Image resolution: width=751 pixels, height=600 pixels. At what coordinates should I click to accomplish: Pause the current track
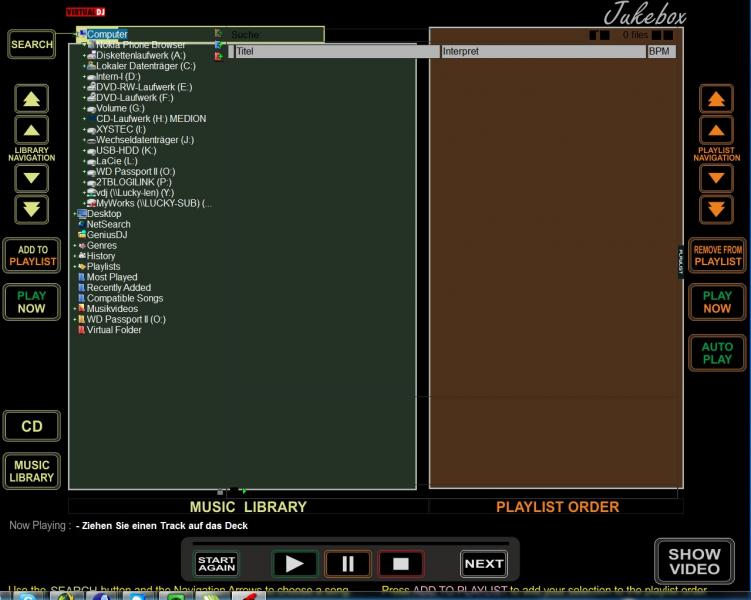[x=348, y=564]
